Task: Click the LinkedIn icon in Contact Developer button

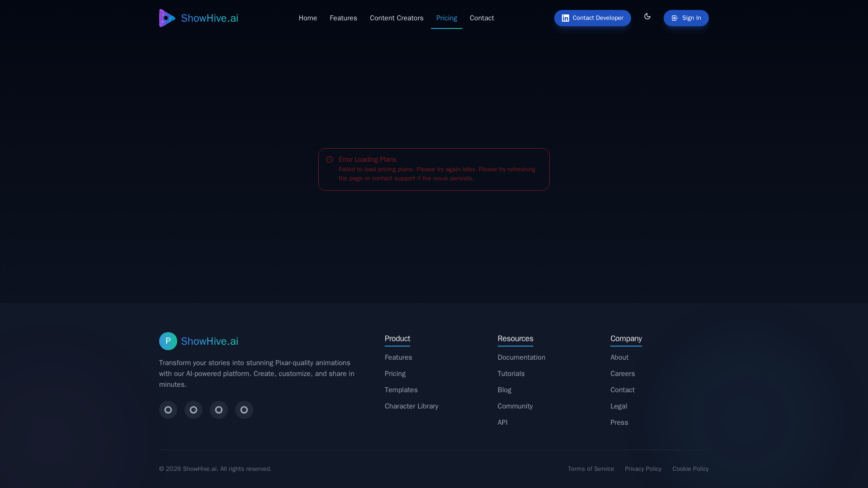Action: [x=565, y=18]
